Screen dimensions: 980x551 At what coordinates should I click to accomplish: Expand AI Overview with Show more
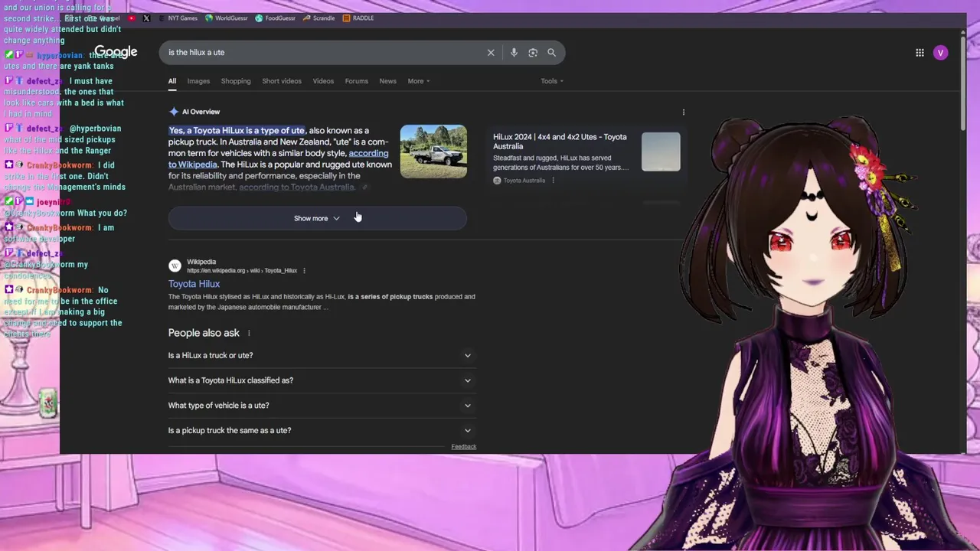click(317, 218)
